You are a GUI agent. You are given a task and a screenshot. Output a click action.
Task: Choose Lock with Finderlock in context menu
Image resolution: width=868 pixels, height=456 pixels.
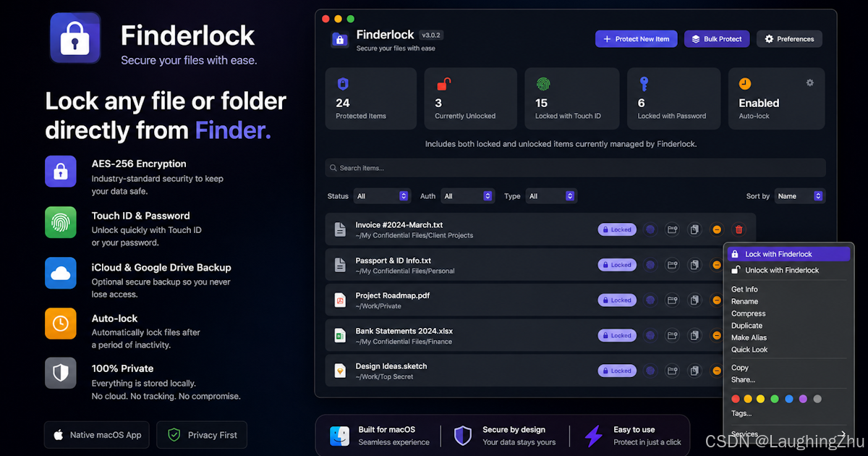pos(789,254)
